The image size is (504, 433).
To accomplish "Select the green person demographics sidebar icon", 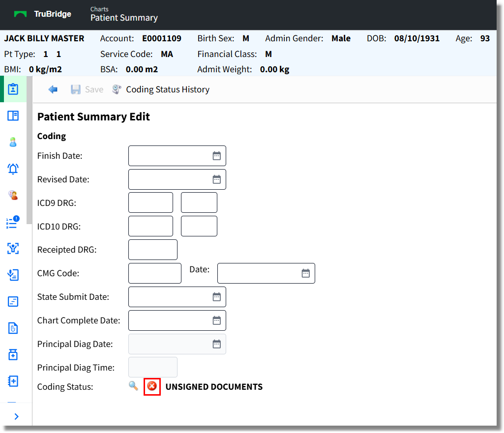I will [13, 142].
